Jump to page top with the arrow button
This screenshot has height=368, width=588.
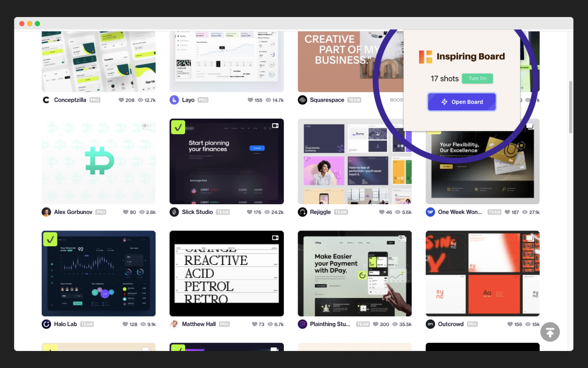pos(550,332)
